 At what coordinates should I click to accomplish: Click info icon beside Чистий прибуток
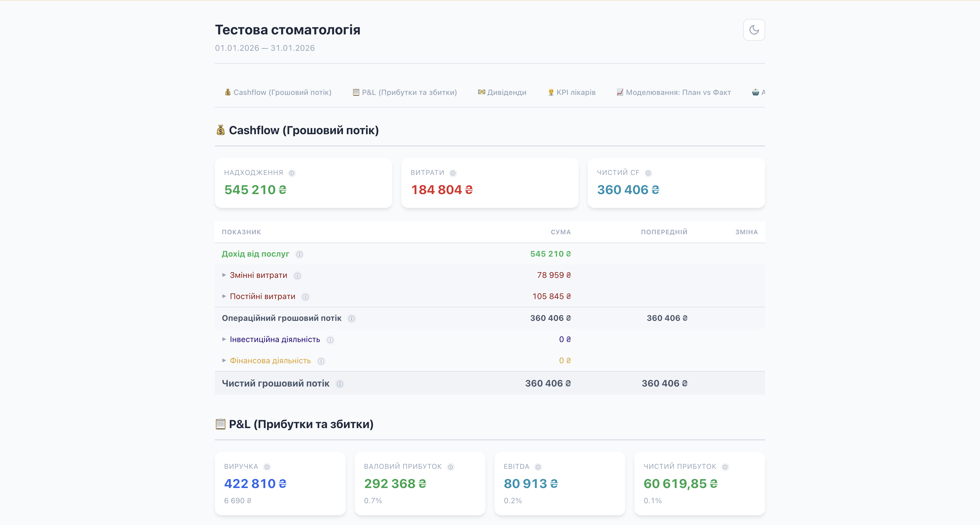click(725, 467)
